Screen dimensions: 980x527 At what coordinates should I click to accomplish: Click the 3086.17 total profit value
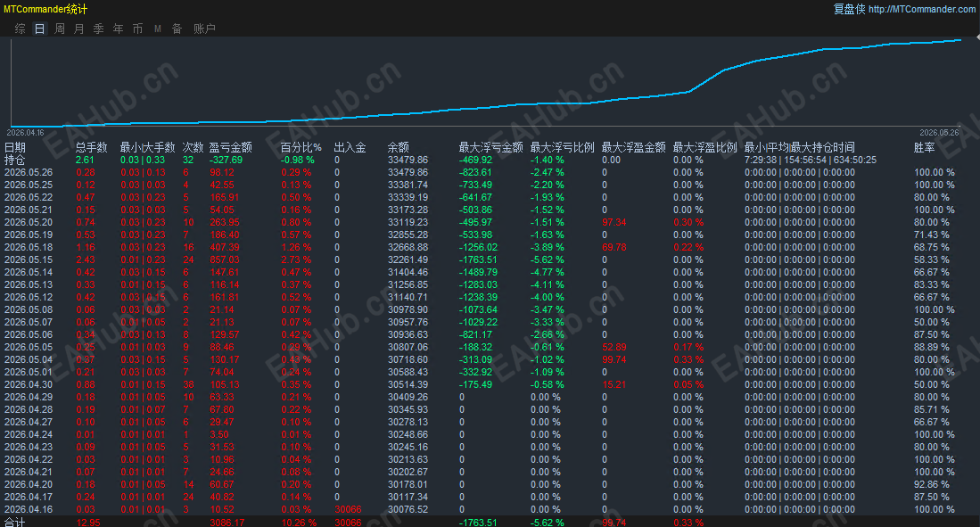point(226,523)
